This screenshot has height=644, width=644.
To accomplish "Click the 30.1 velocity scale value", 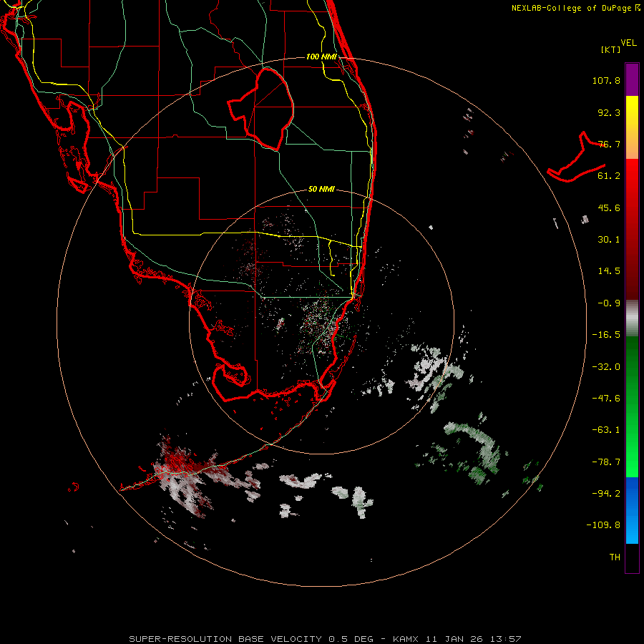I will (609, 240).
